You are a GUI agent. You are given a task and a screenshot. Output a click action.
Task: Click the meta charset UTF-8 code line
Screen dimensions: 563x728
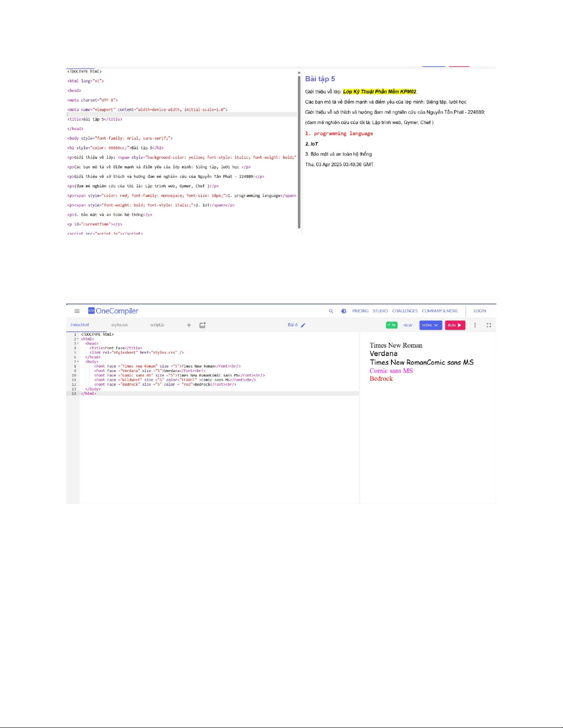click(92, 100)
